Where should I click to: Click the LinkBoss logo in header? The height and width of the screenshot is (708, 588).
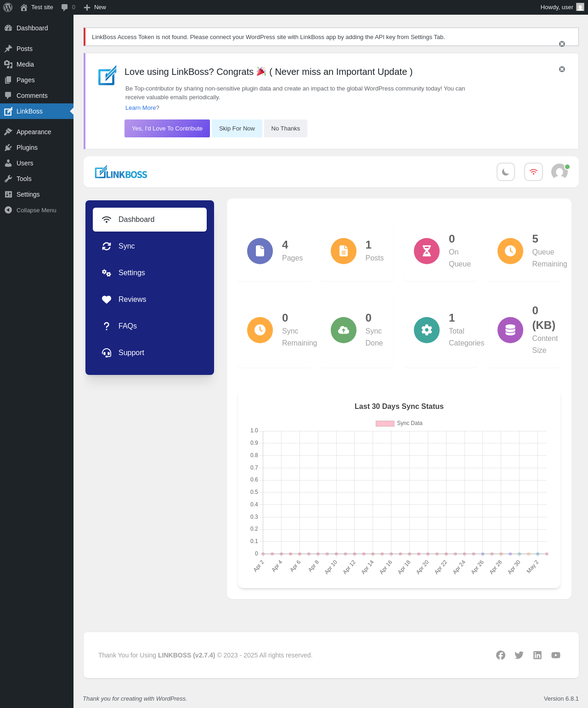[121, 172]
